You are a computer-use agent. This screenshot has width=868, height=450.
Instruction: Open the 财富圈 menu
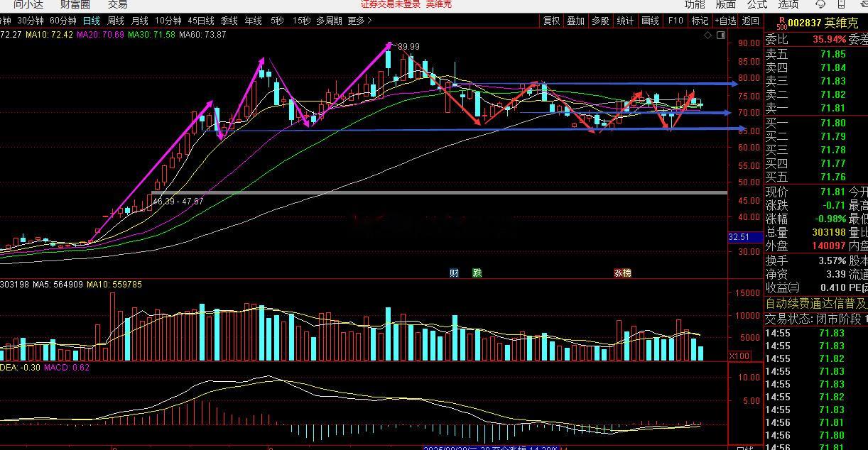click(x=75, y=4)
